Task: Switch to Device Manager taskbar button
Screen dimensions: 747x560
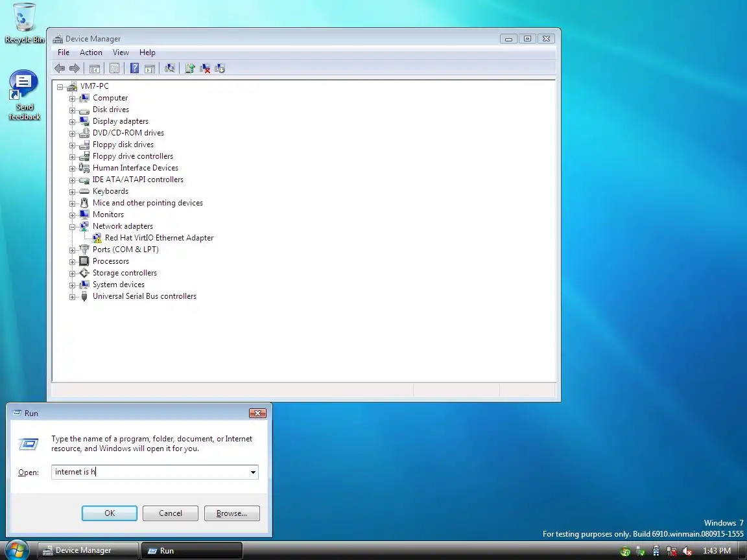Action: click(x=88, y=550)
